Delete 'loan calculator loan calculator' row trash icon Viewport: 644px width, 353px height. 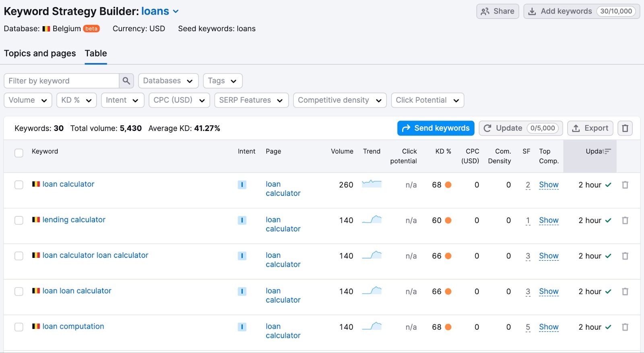click(625, 255)
